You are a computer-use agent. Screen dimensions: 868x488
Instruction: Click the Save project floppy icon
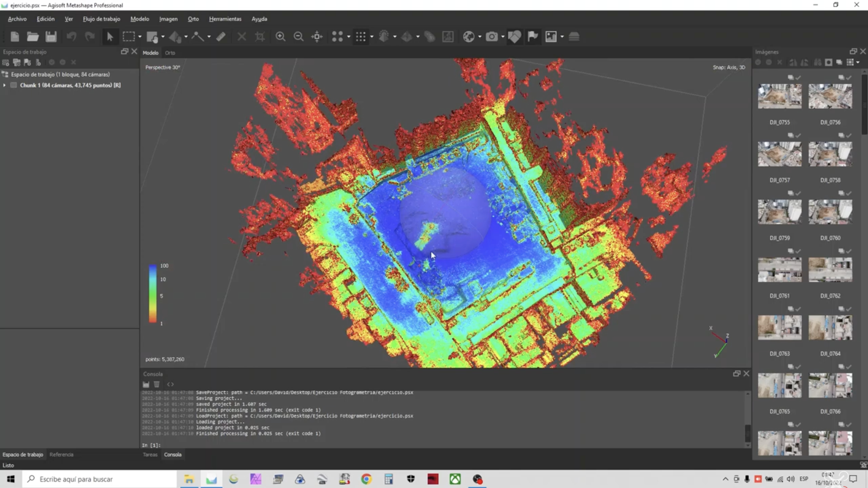click(x=51, y=36)
